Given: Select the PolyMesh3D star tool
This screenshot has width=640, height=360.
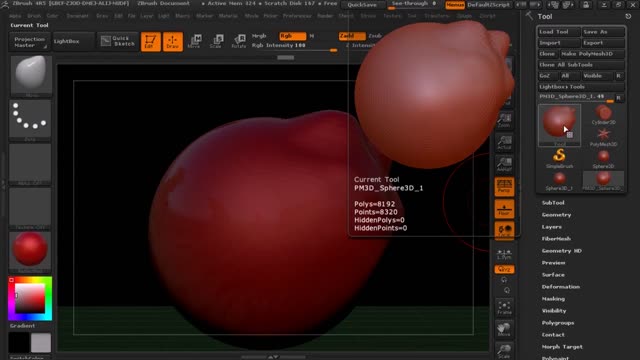Looking at the screenshot, I should coord(603,137).
